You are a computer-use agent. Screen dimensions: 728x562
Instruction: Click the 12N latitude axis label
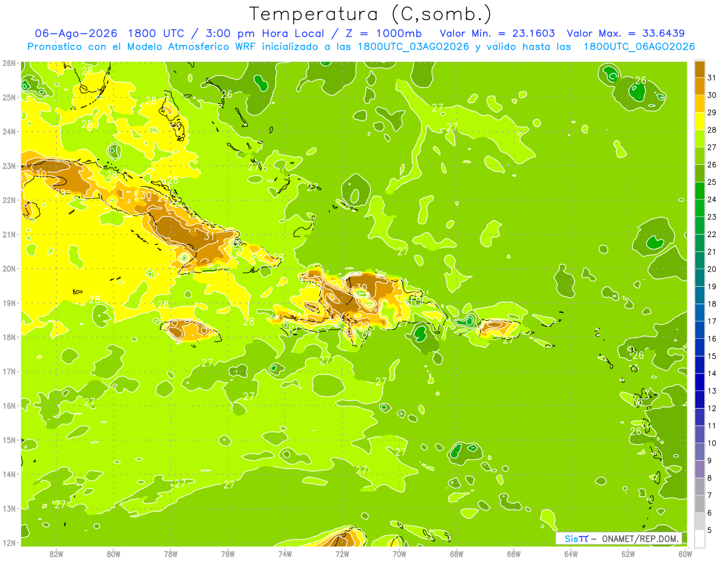[8, 543]
